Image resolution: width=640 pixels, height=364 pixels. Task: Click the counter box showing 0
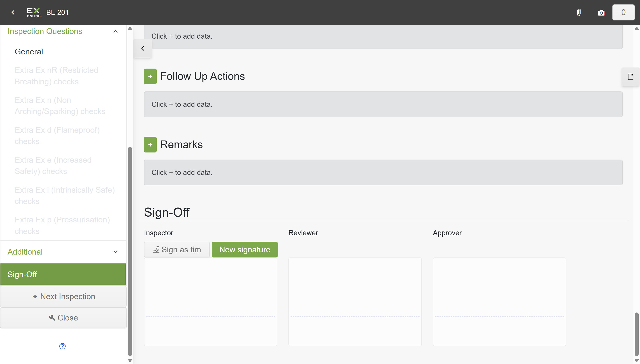623,12
